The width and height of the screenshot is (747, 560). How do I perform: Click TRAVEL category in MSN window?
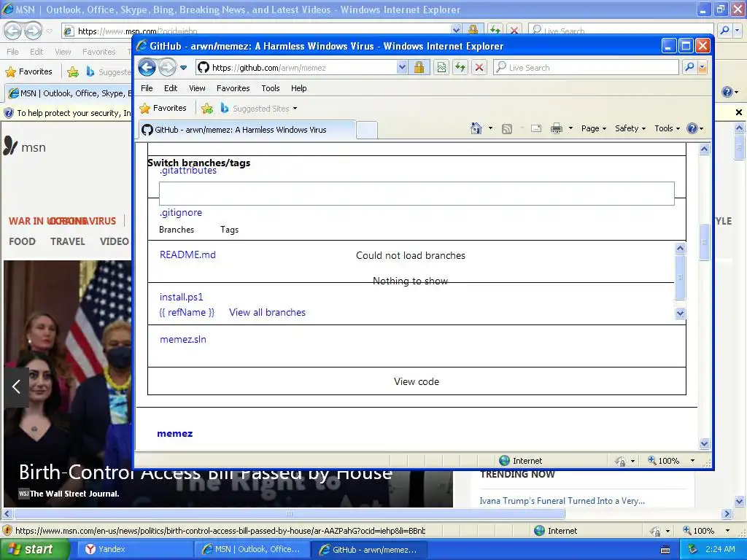click(68, 241)
